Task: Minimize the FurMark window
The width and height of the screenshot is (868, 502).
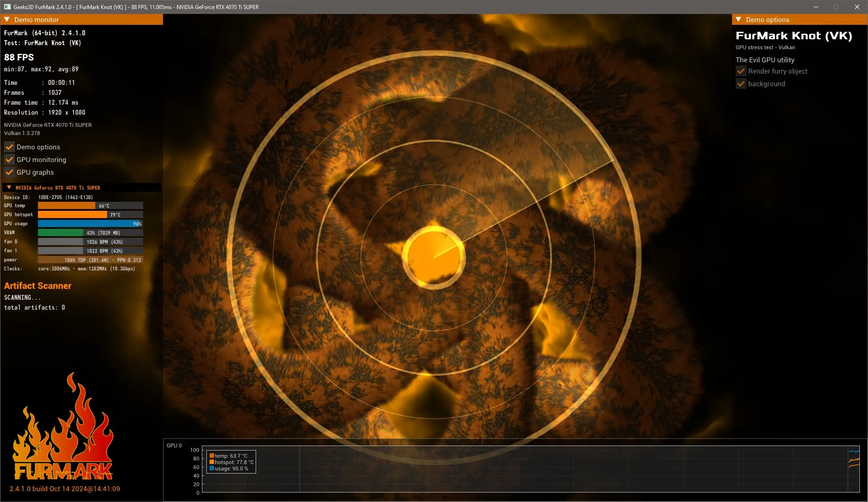Action: click(x=816, y=7)
